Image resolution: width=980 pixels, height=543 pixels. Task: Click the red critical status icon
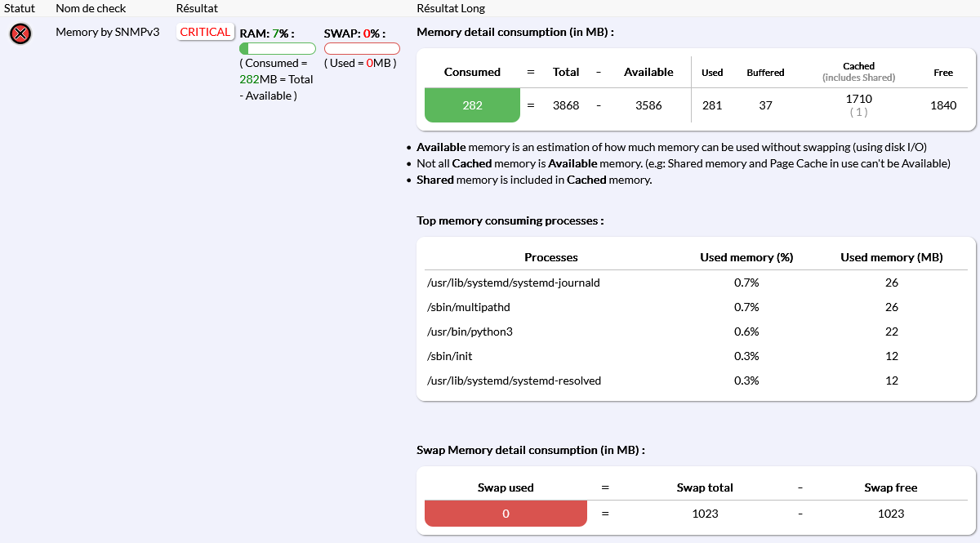point(20,33)
